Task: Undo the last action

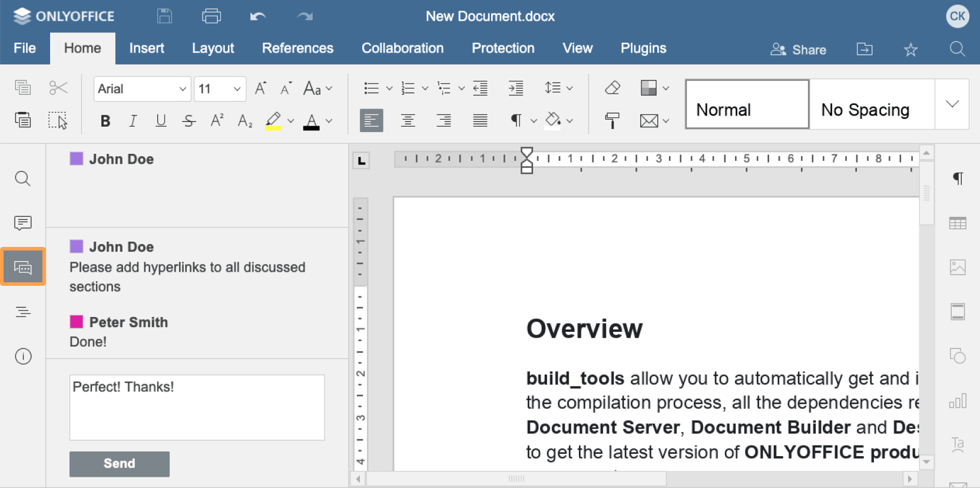Action: tap(258, 17)
